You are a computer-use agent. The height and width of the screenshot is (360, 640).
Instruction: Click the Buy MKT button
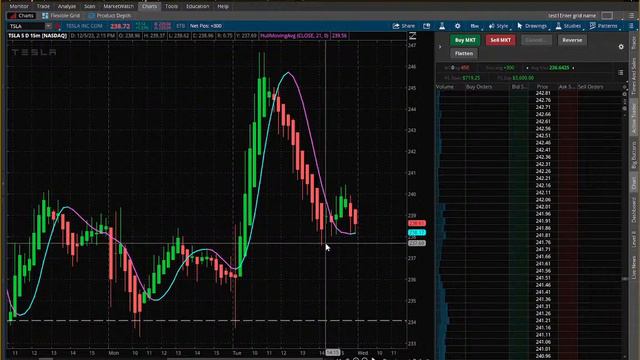pyautogui.click(x=465, y=40)
